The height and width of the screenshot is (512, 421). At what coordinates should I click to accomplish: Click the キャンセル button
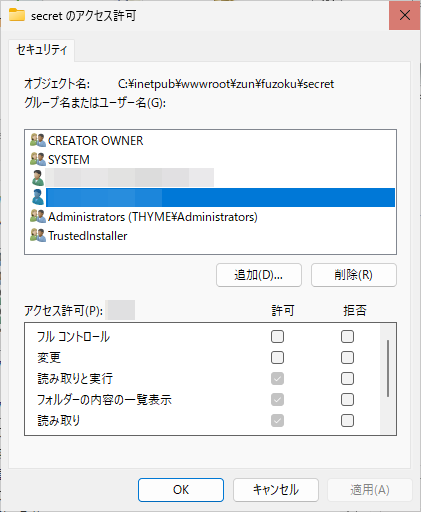[276, 490]
